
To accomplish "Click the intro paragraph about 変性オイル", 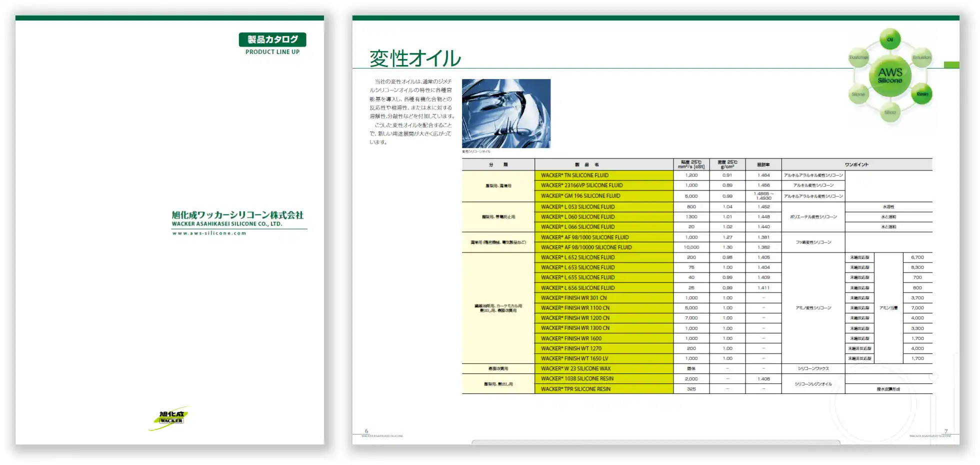I will (411, 112).
